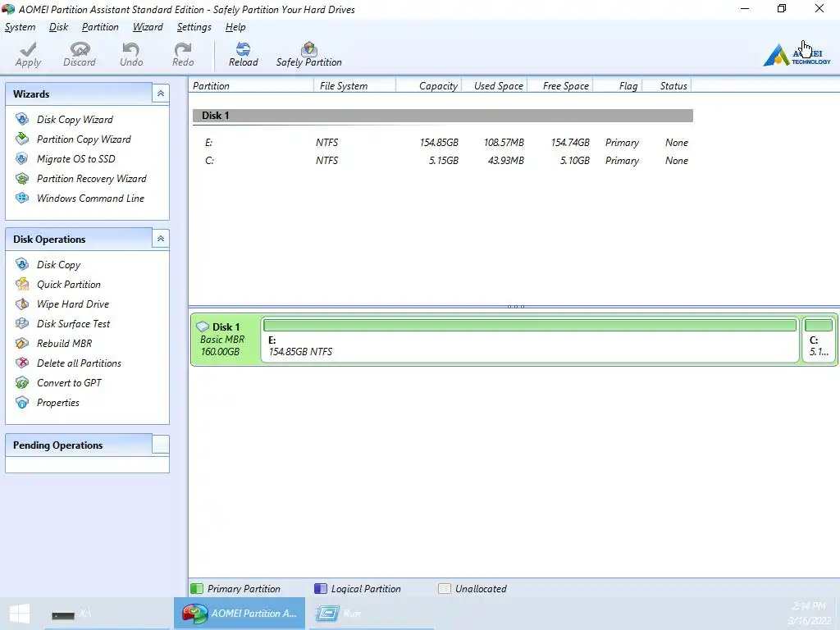Click the 154.85GB capacity cell

[x=439, y=143]
